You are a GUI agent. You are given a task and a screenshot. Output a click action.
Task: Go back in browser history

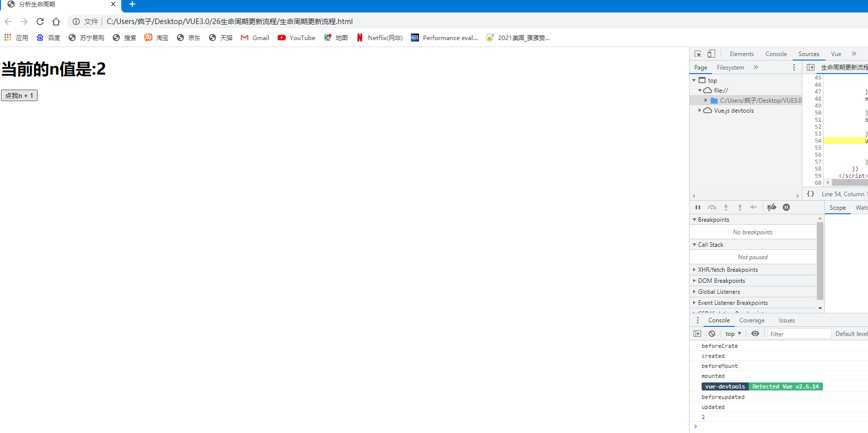click(x=8, y=22)
